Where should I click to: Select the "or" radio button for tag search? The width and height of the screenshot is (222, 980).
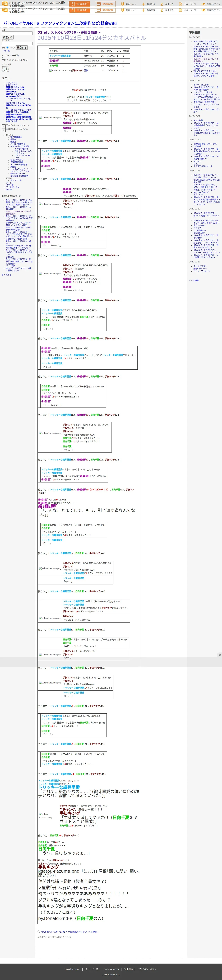point(13,48)
